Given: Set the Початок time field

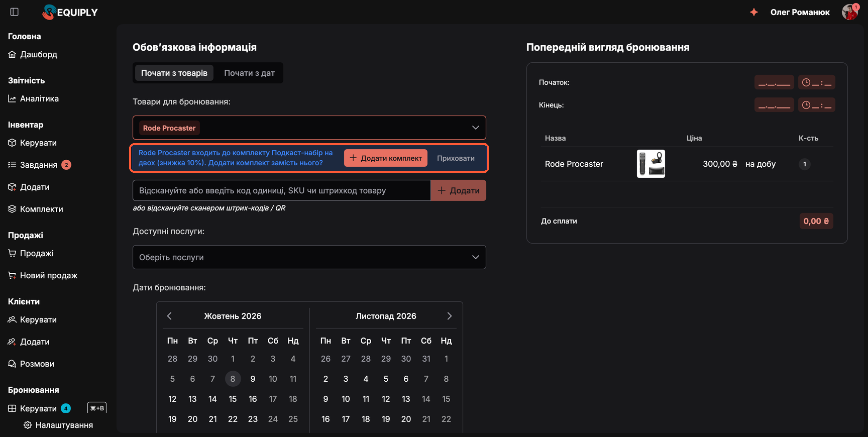Looking at the screenshot, I should pyautogui.click(x=817, y=82).
